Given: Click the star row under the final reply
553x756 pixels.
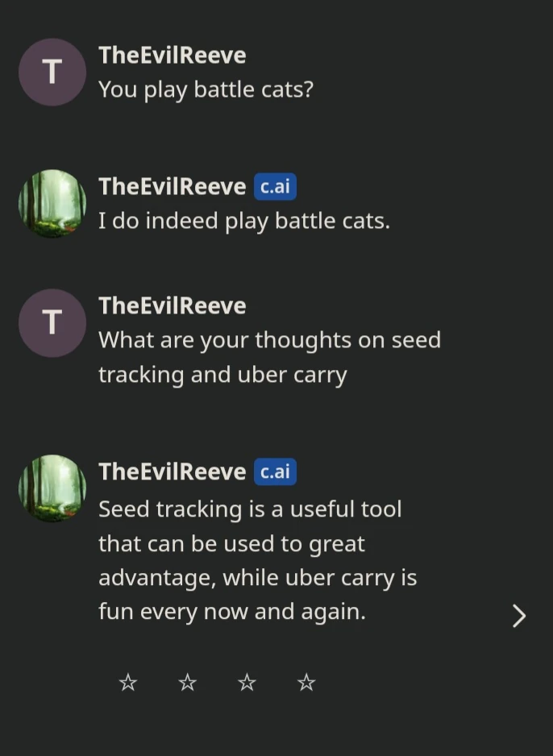Looking at the screenshot, I should coord(216,682).
